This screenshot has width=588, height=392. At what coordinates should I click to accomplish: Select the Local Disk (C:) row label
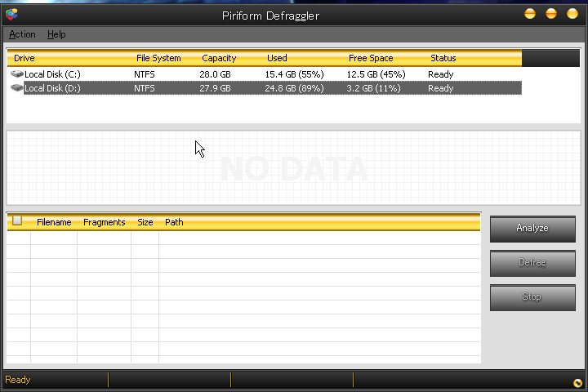click(52, 74)
